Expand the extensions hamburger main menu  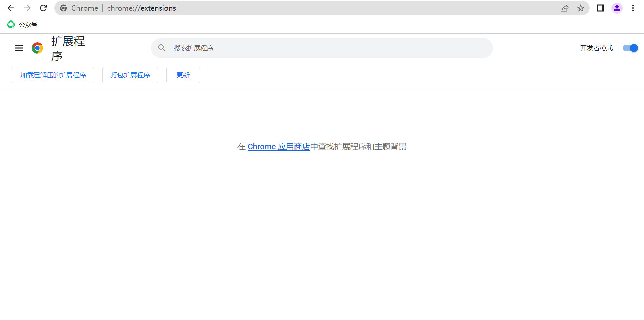19,48
